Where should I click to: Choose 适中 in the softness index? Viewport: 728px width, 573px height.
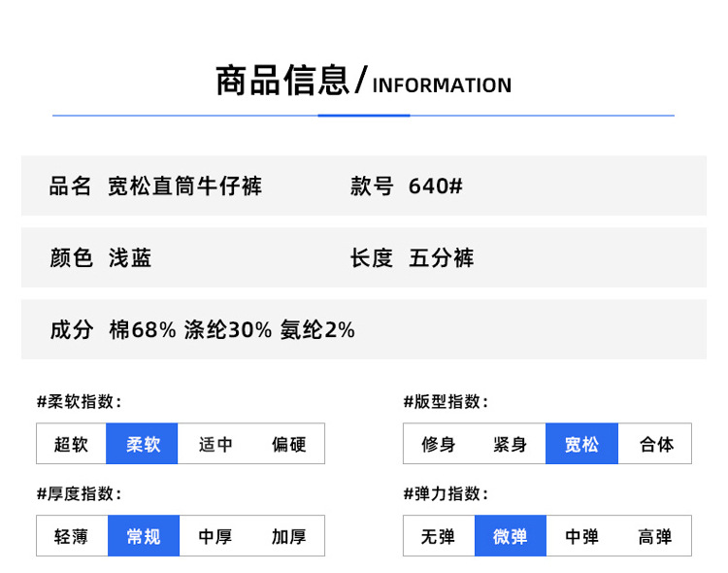215,445
